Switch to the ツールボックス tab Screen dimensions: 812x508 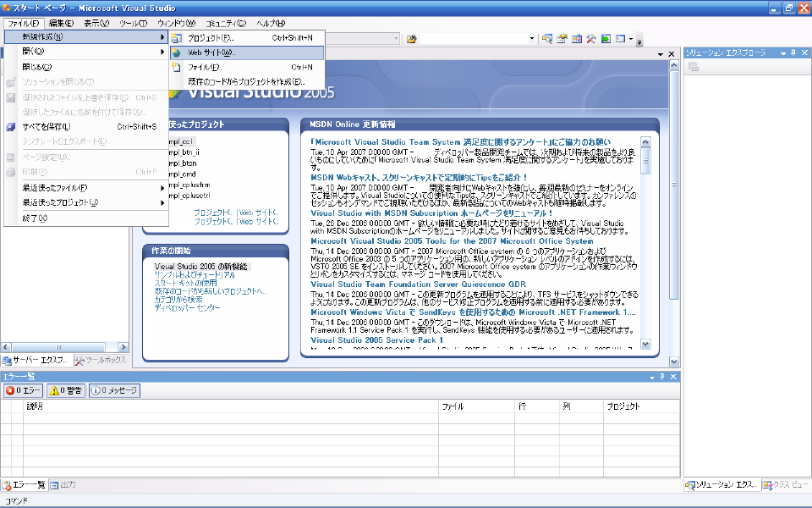click(x=101, y=361)
